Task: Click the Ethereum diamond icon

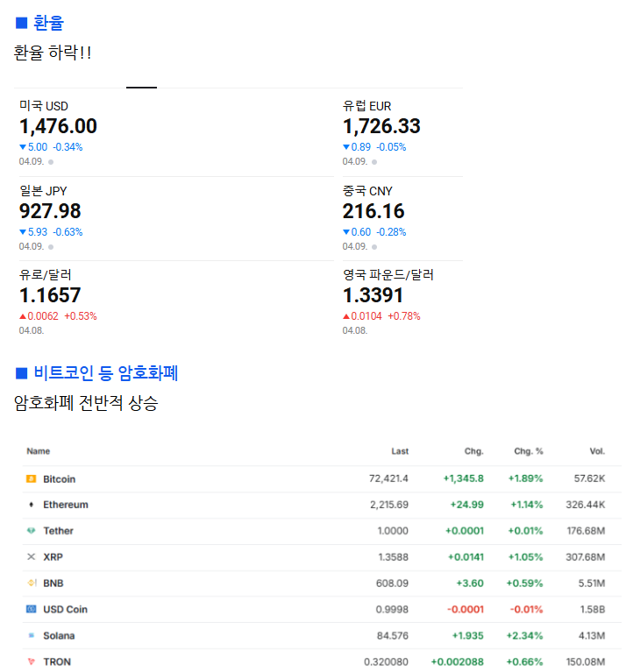Action: click(31, 505)
